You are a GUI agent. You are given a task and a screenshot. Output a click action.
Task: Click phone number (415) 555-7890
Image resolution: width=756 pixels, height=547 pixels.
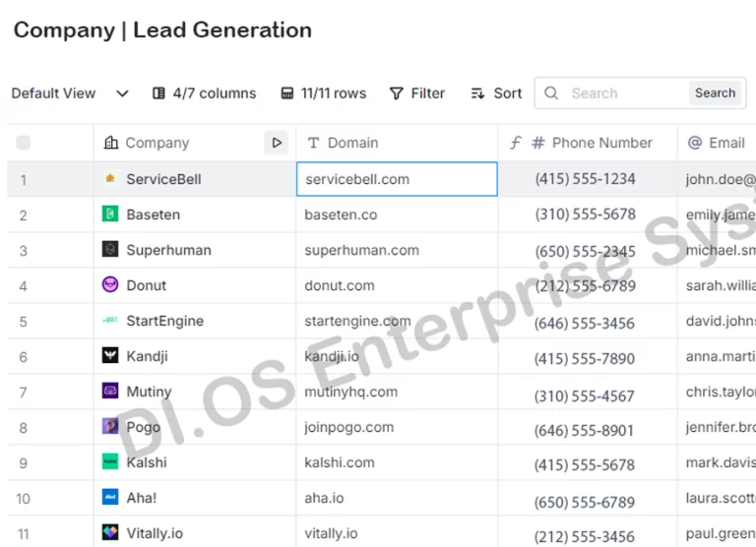pos(584,358)
